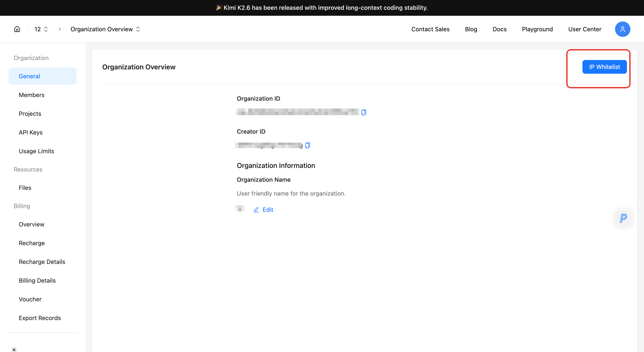Open Contact Sales page
The height and width of the screenshot is (352, 644).
tap(430, 29)
